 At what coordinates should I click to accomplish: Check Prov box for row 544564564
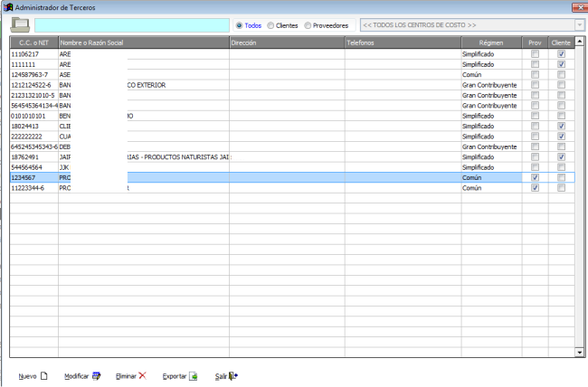click(x=536, y=167)
